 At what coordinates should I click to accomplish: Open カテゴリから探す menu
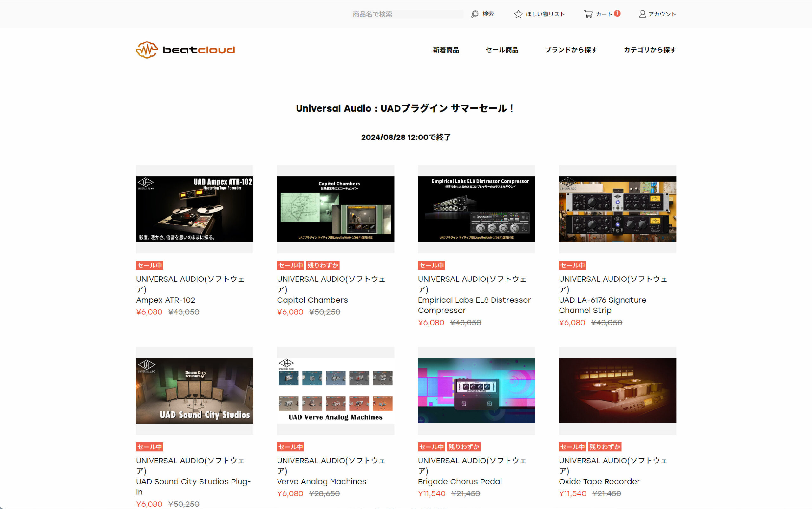point(650,50)
